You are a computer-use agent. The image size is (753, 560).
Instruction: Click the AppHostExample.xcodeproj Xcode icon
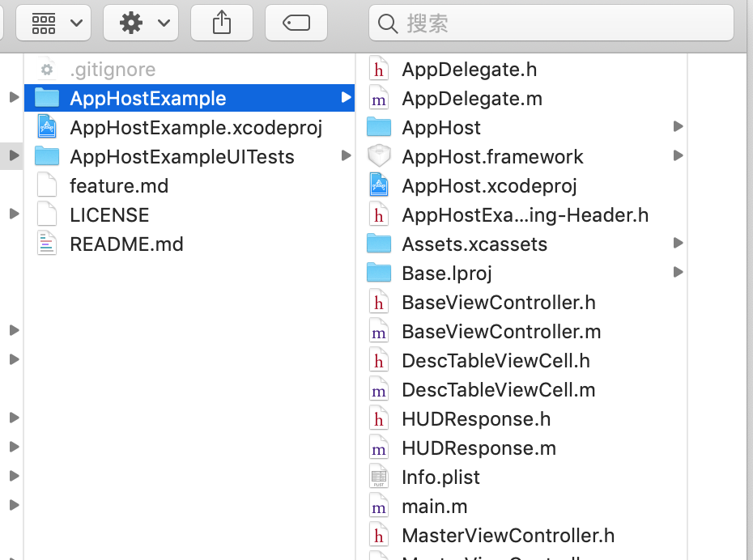coord(47,127)
